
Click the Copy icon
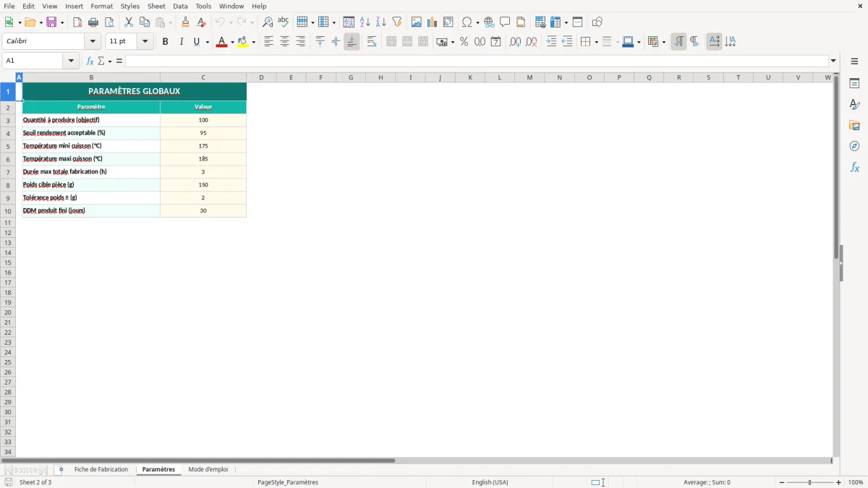(x=145, y=22)
